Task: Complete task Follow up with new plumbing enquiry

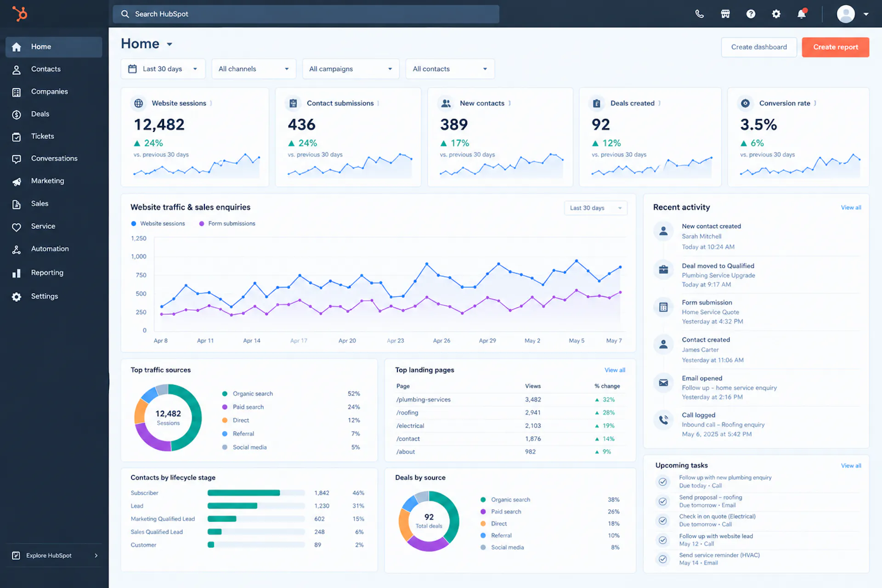Action: [662, 482]
